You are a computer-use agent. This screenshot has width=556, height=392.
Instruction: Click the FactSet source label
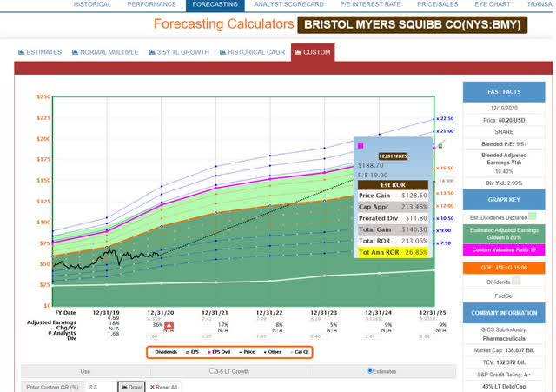click(x=504, y=296)
